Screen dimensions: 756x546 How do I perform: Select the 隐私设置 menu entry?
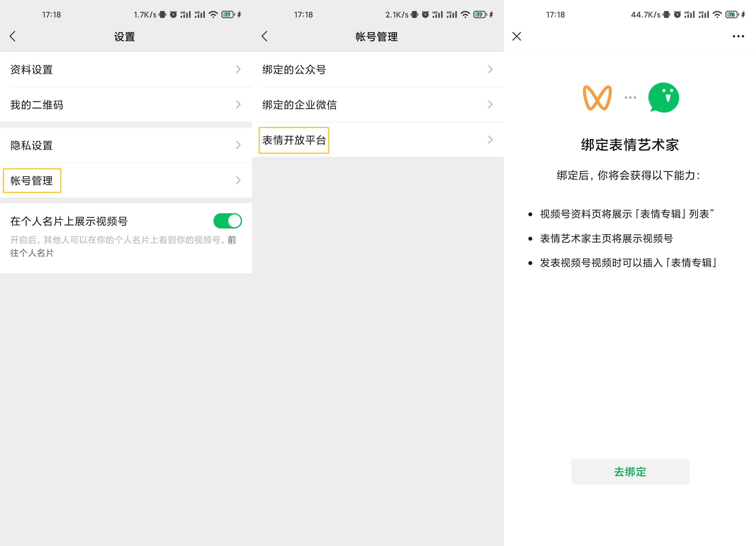[x=32, y=145]
